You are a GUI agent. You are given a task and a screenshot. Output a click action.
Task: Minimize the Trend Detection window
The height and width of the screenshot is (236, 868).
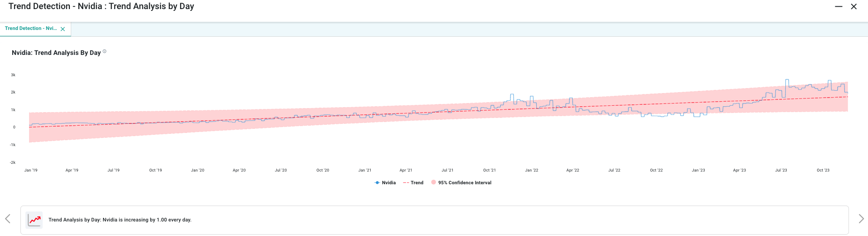(x=839, y=7)
